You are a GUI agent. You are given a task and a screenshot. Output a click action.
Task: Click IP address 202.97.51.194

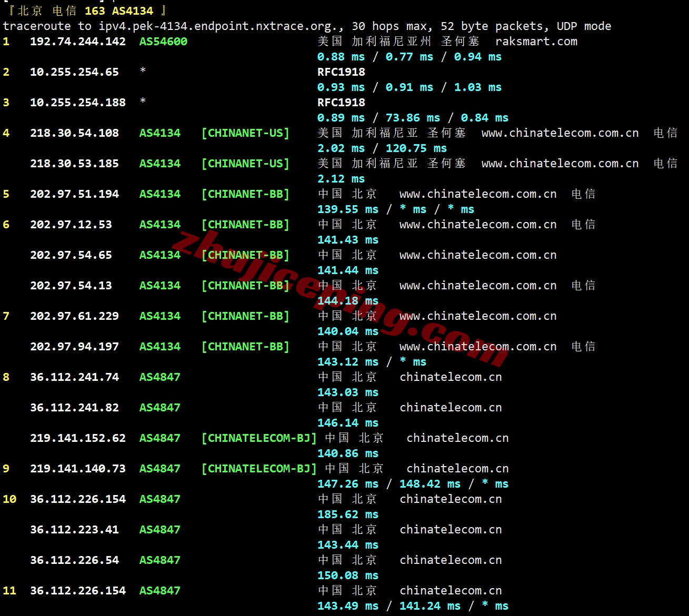(74, 194)
